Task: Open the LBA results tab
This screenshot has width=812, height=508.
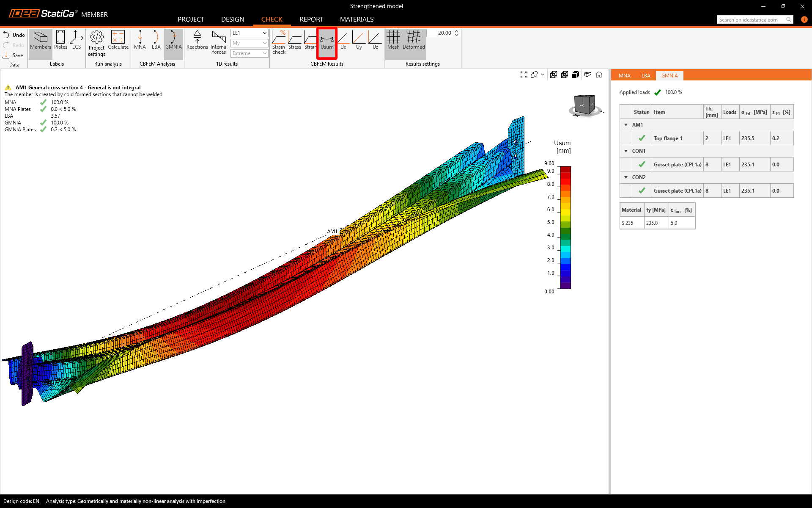Action: [x=645, y=76]
